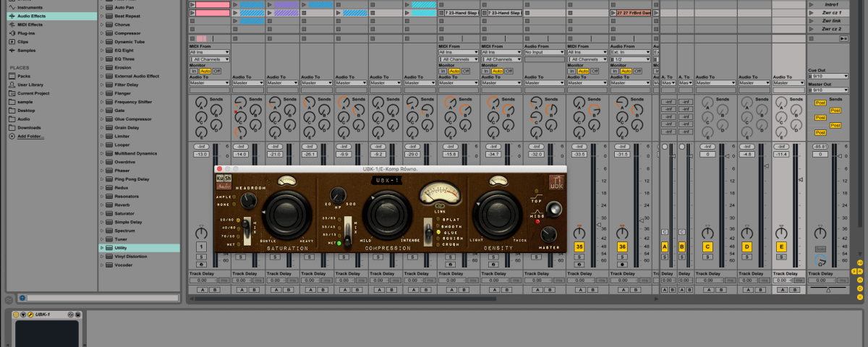The height and width of the screenshot is (347, 868).
Task: Click the Density large knob
Action: pos(498,215)
